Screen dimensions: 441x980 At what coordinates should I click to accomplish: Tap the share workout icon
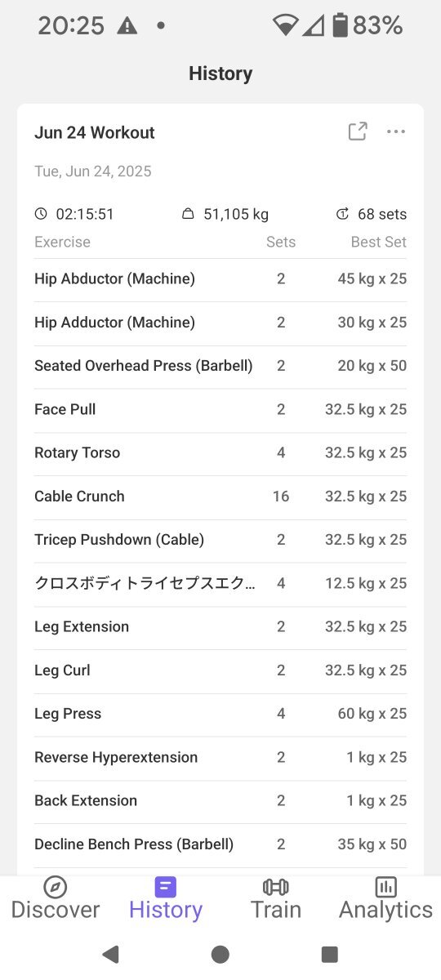point(358,131)
